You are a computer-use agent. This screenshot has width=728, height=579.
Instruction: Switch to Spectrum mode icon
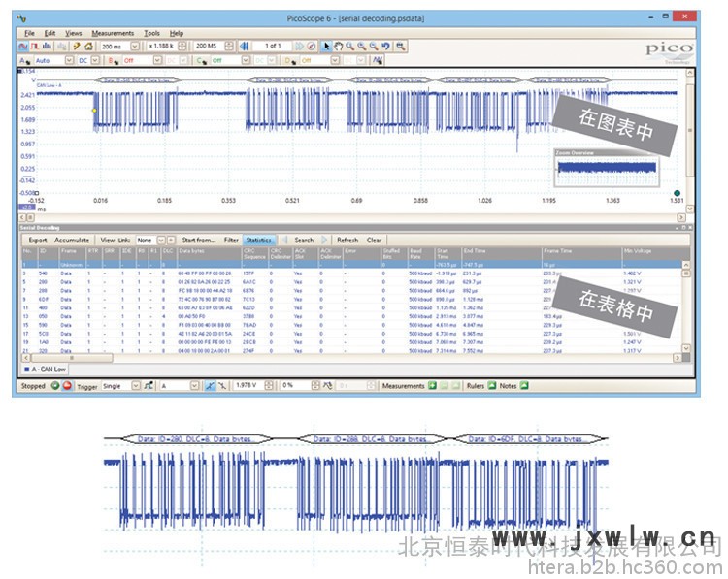click(47, 46)
